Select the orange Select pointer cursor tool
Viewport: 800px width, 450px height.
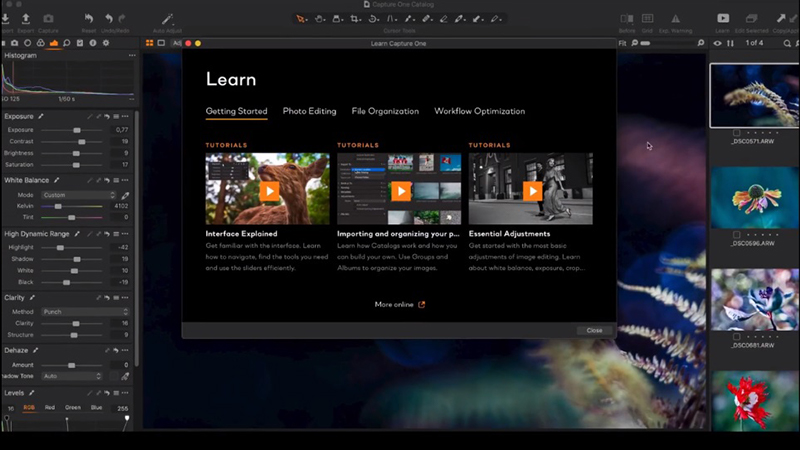coord(301,19)
